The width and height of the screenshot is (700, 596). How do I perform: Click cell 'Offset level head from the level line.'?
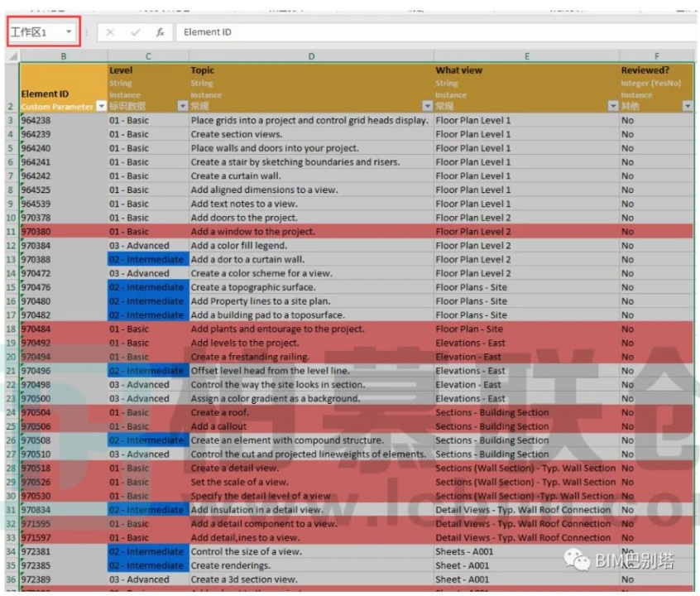pos(311,371)
